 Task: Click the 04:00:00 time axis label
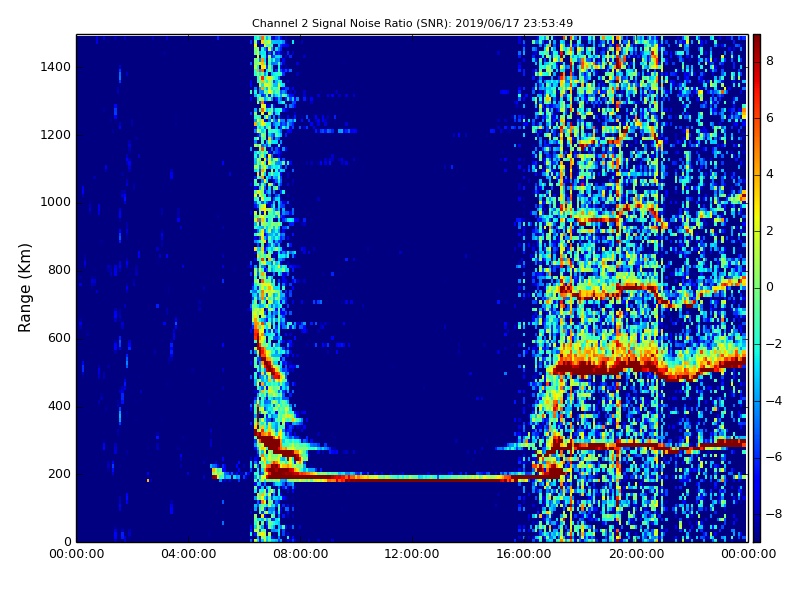[189, 554]
